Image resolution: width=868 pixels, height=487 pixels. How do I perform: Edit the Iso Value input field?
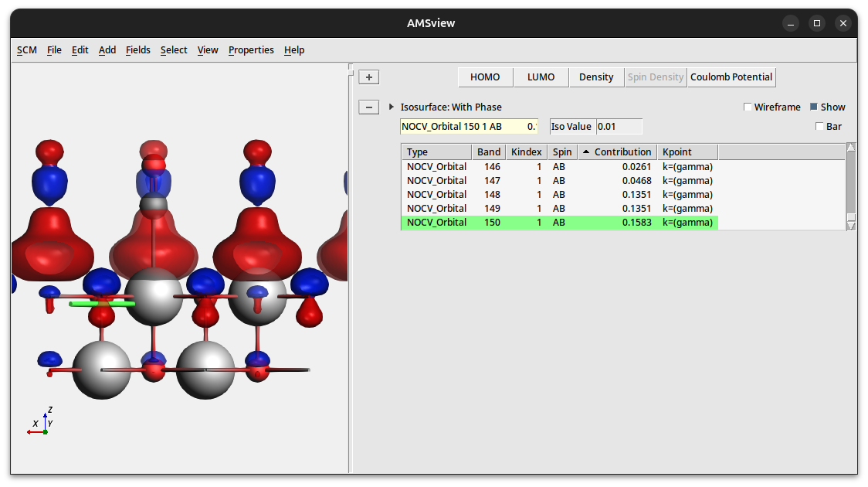[x=618, y=126]
